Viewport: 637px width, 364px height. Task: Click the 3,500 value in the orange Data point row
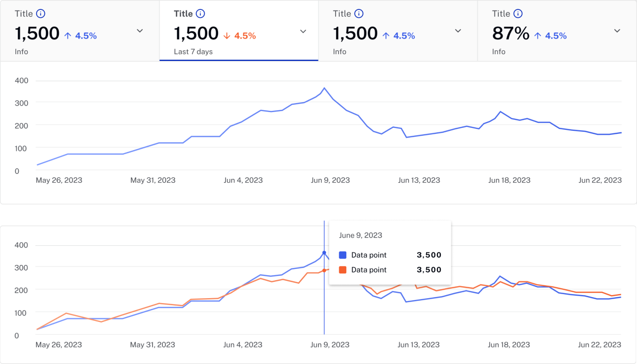(429, 270)
